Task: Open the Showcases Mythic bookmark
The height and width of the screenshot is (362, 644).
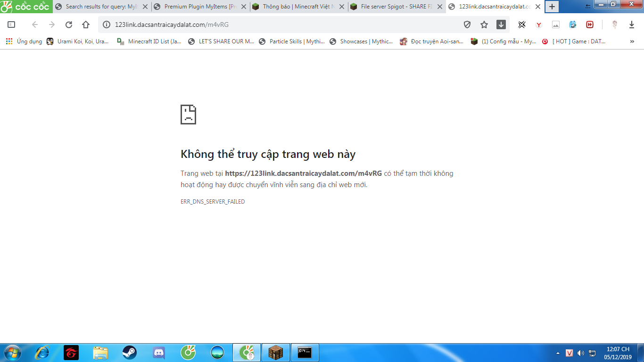Action: [361, 41]
